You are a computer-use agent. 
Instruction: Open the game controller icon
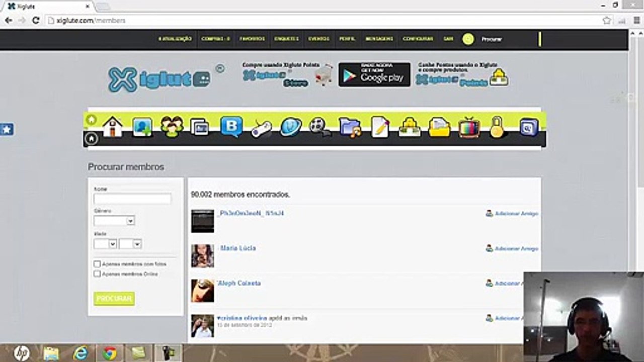coord(262,128)
